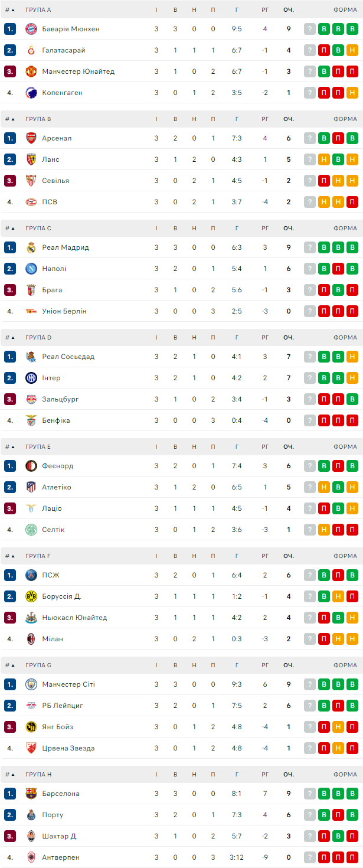
Task: Click the Барселона club crest
Action: pyautogui.click(x=31, y=794)
